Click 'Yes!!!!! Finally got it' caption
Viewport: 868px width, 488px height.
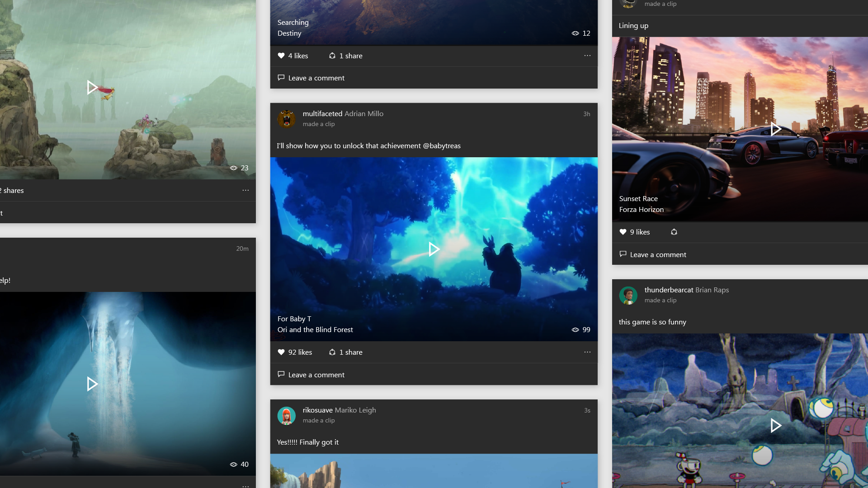[x=307, y=442]
